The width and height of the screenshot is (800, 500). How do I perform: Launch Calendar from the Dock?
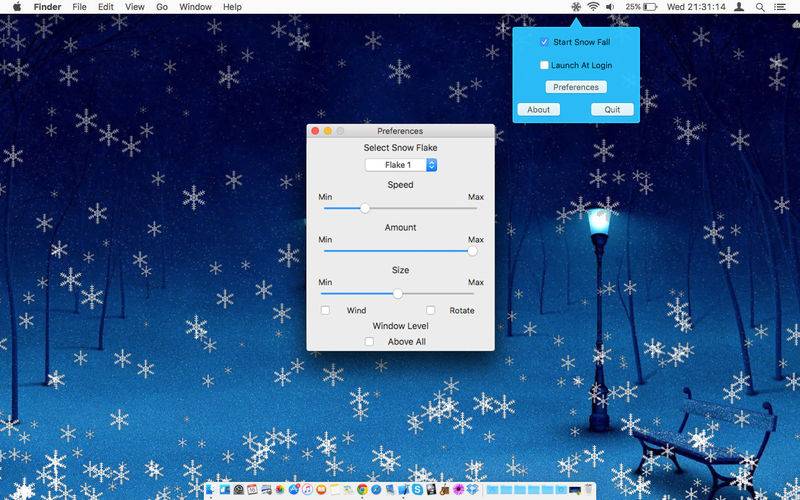point(252,490)
